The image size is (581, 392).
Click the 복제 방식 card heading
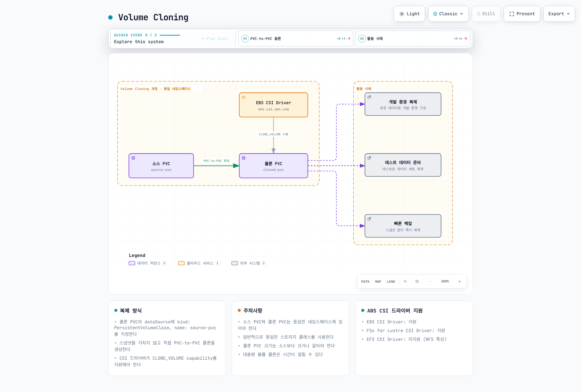point(131,311)
